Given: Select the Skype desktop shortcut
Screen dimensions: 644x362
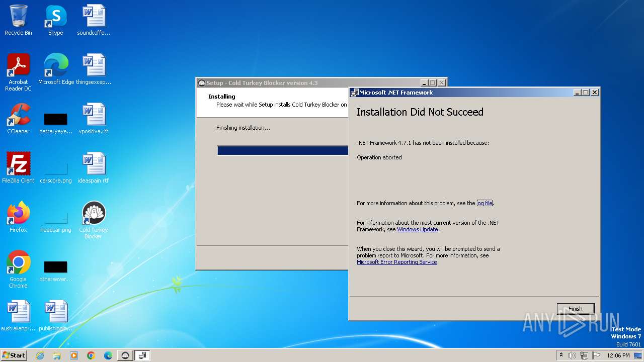Looking at the screenshot, I should [55, 20].
